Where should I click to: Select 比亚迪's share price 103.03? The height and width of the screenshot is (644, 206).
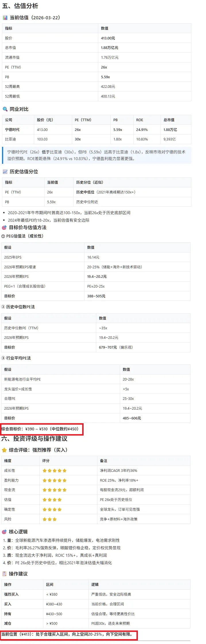(x=42, y=139)
